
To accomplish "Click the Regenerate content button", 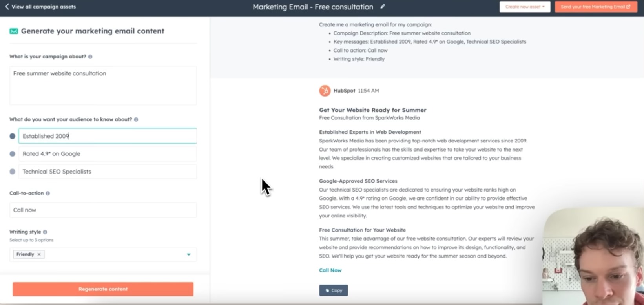I will pyautogui.click(x=103, y=289).
